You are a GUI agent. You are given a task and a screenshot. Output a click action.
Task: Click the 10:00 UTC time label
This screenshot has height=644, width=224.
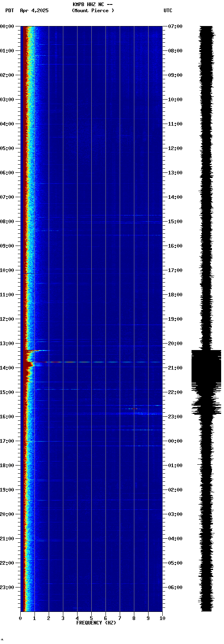point(175,100)
